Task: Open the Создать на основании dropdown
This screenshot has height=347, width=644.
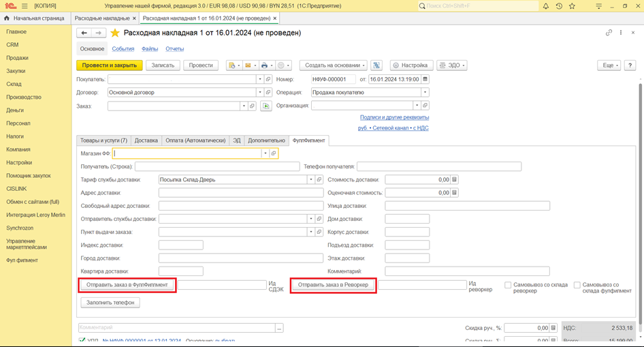Action: (334, 65)
